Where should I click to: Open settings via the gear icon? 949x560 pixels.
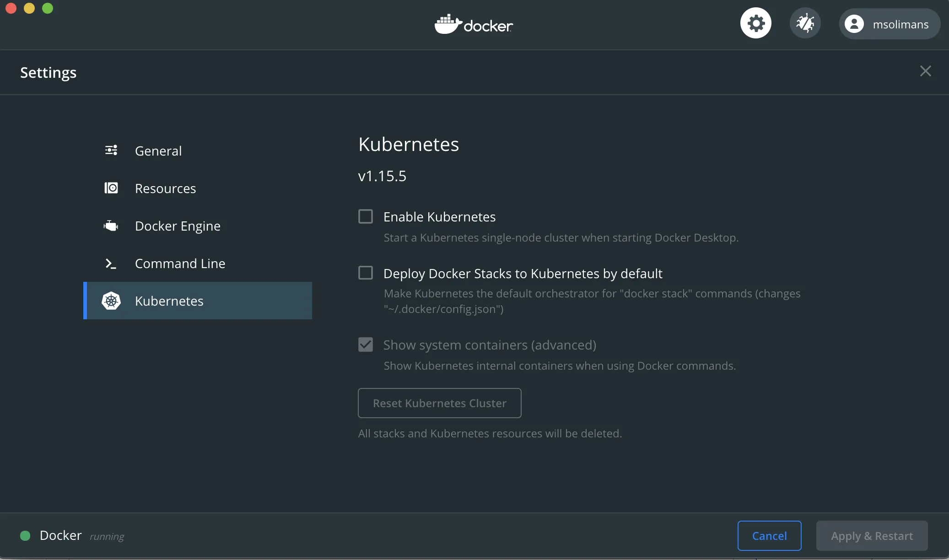point(755,23)
